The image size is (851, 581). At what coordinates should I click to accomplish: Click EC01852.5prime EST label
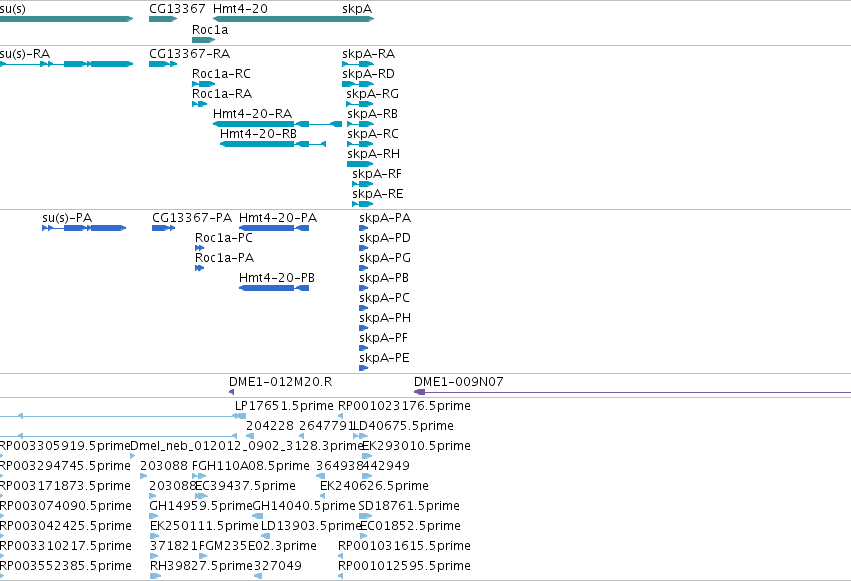click(410, 527)
